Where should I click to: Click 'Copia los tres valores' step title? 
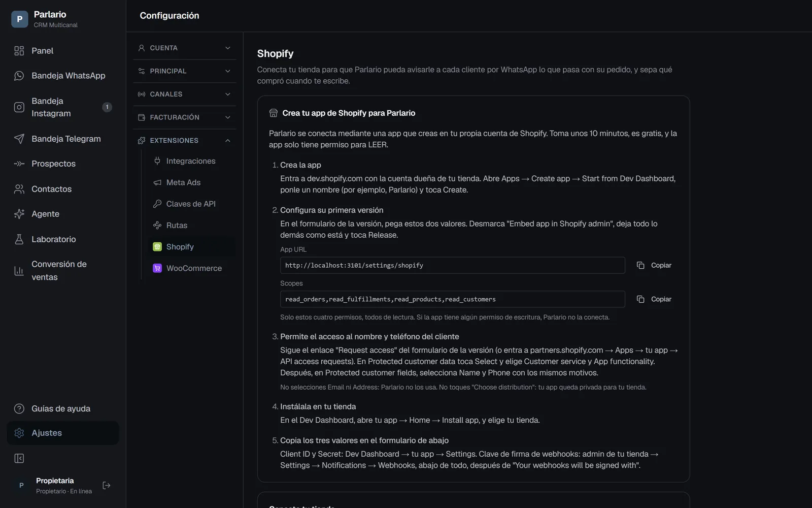(364, 440)
